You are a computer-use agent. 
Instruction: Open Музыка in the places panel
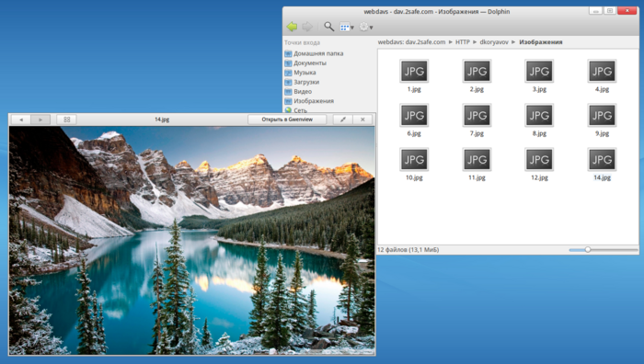click(x=300, y=73)
